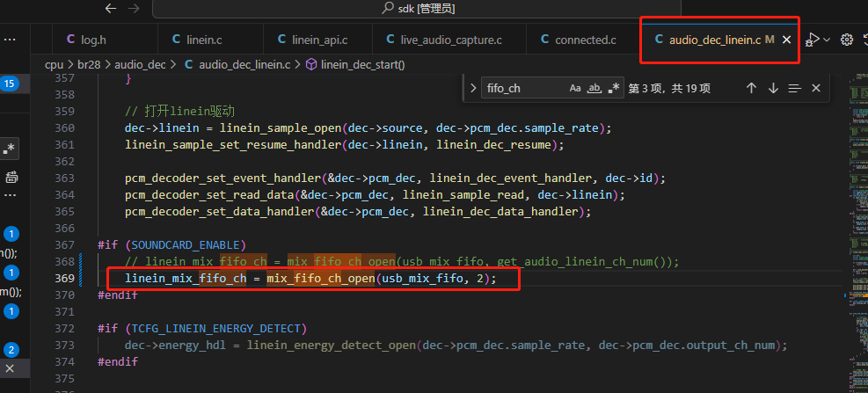868x393 pixels.
Task: Toggle Match Whole Word (ab) in the find widget
Action: coord(594,89)
